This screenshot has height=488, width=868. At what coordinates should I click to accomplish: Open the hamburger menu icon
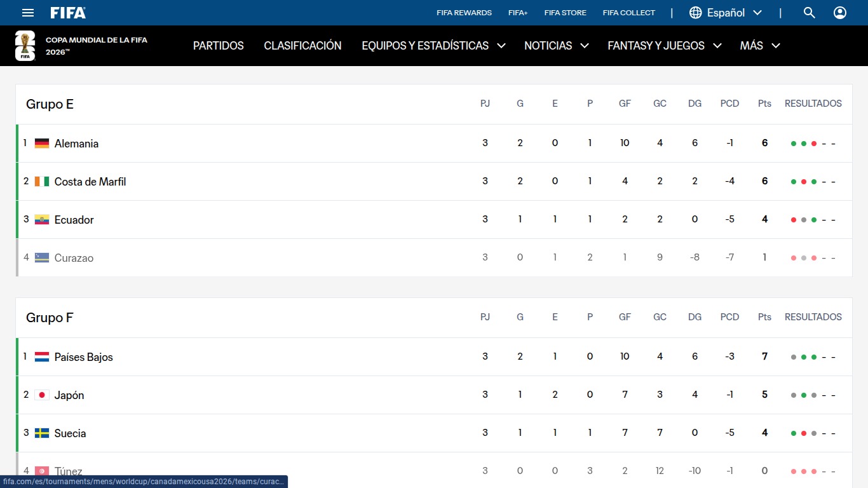pos(28,13)
